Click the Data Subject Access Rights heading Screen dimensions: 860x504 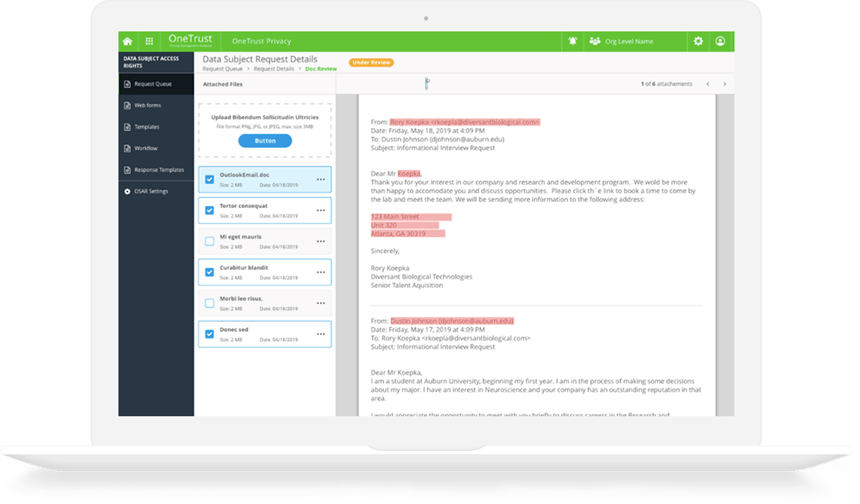pos(151,62)
